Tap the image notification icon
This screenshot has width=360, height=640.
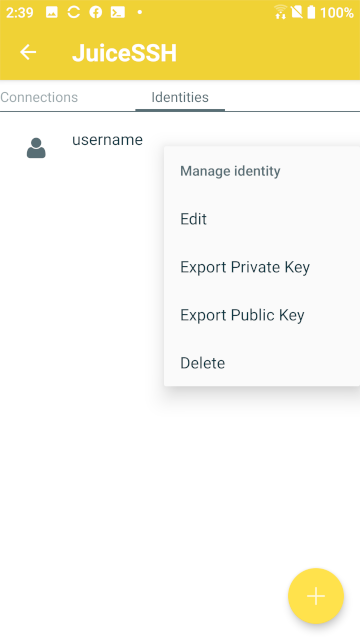pyautogui.click(x=51, y=12)
